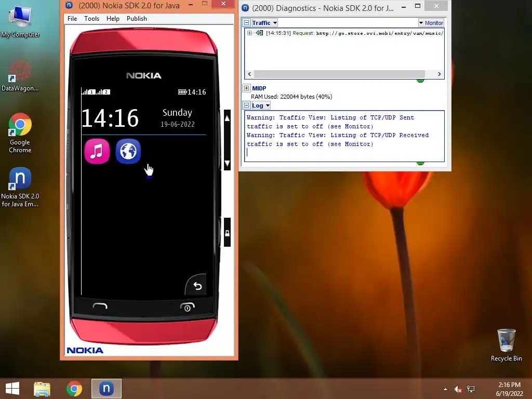Expand the 14:15:31 request entry
The image size is (532, 399).
point(250,33)
